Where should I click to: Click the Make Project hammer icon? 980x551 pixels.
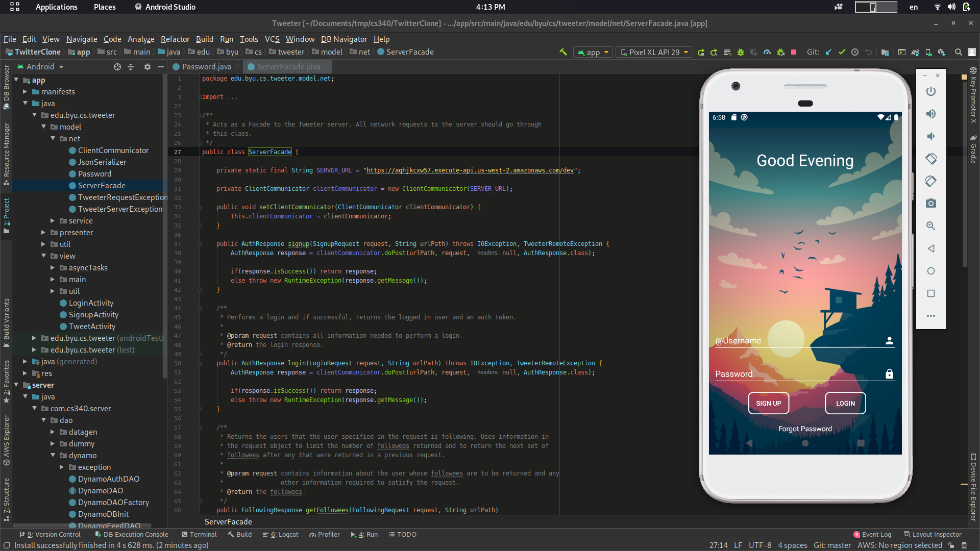pyautogui.click(x=563, y=52)
